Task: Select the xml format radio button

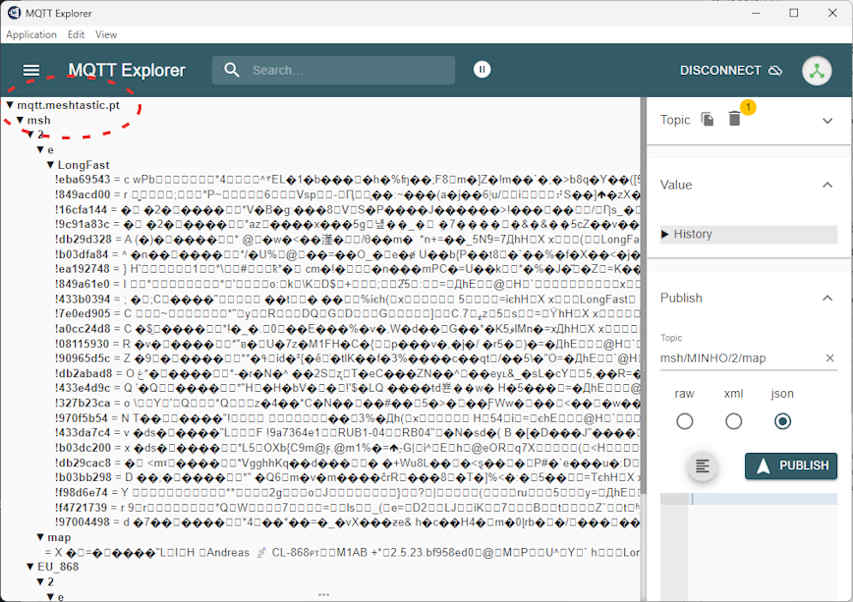Action: (x=733, y=421)
